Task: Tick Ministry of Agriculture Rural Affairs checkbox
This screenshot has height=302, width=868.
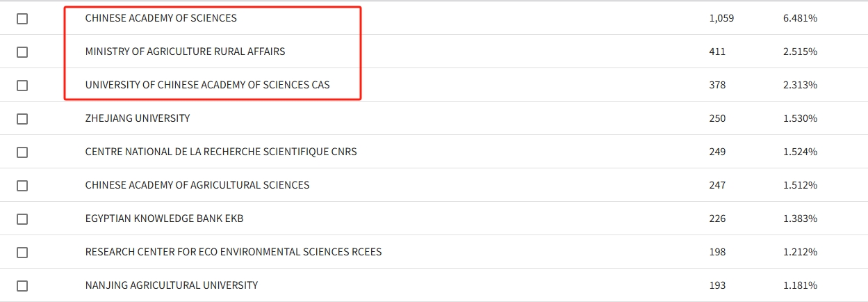Action: (22, 52)
